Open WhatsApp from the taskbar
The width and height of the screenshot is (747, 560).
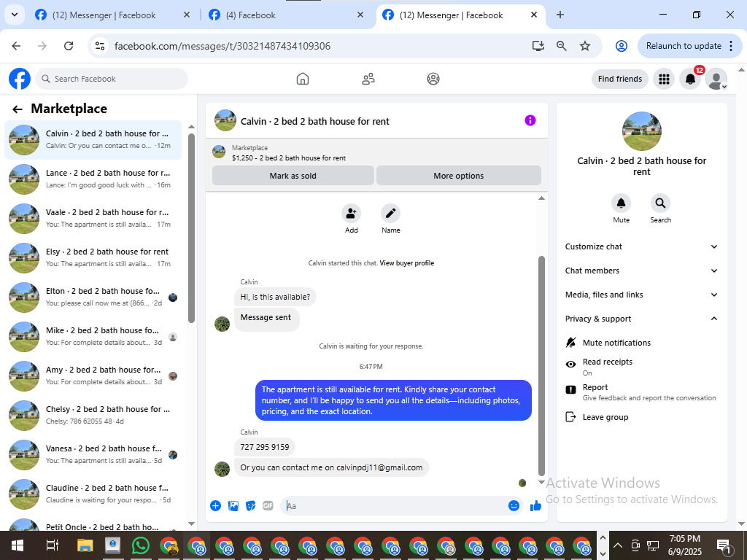tap(141, 545)
